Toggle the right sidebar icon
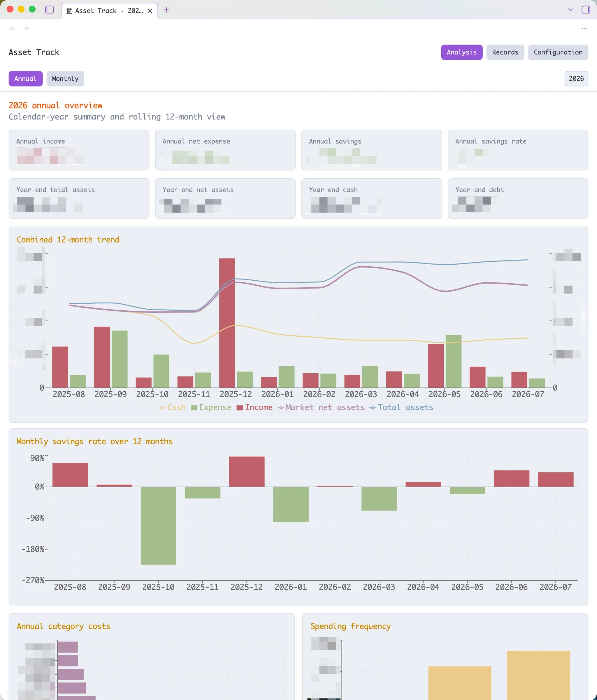This screenshot has width=597, height=700. pos(586,10)
